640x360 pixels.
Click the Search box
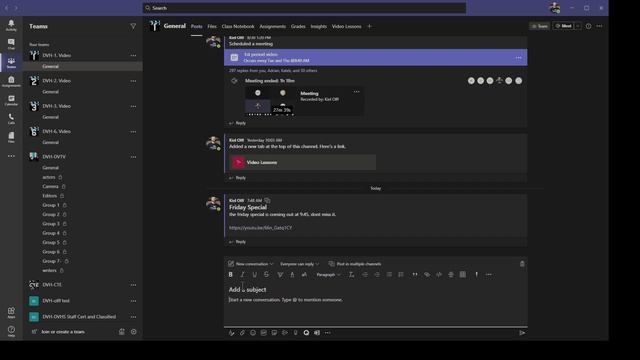304,8
